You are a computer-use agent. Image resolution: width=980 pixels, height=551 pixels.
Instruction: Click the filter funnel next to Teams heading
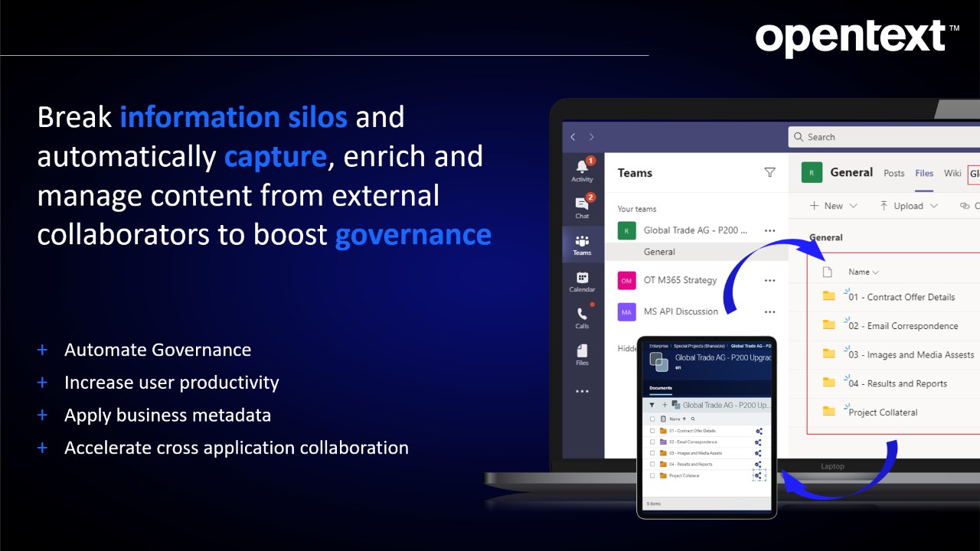pos(769,173)
